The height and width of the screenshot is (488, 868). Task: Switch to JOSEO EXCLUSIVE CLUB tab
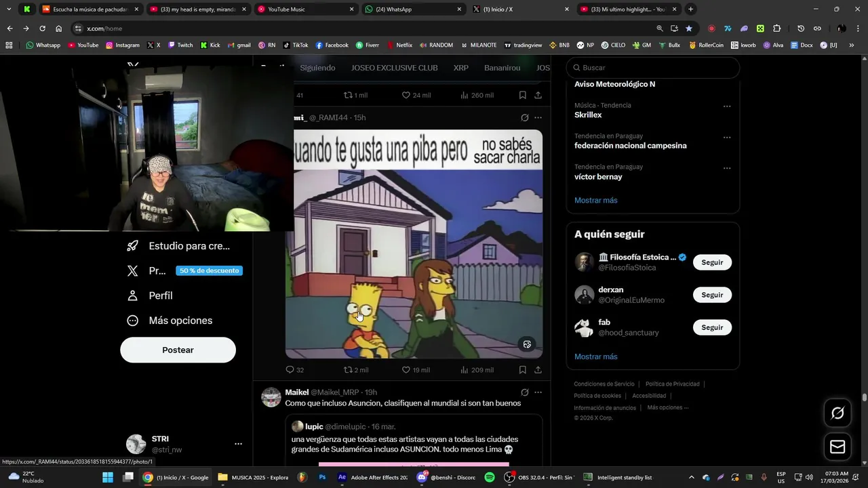pos(395,68)
